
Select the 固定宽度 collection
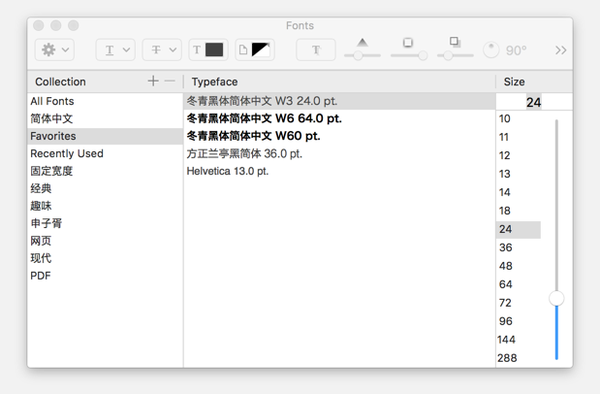point(105,171)
